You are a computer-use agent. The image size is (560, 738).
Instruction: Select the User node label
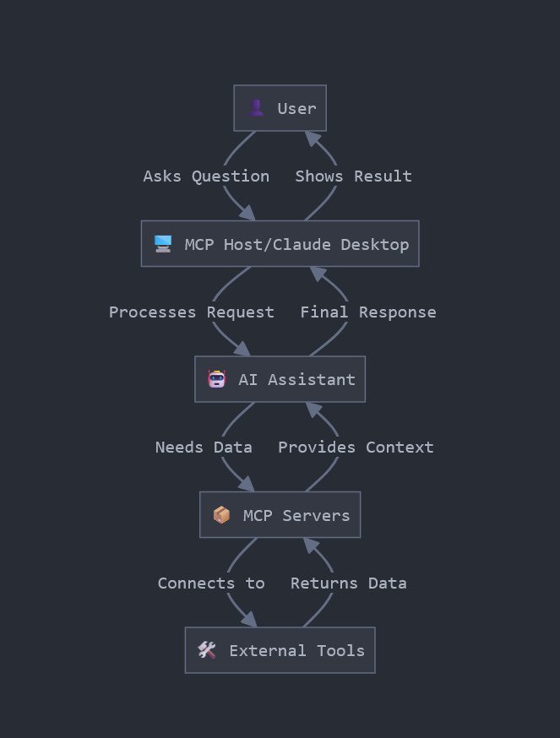click(x=296, y=108)
